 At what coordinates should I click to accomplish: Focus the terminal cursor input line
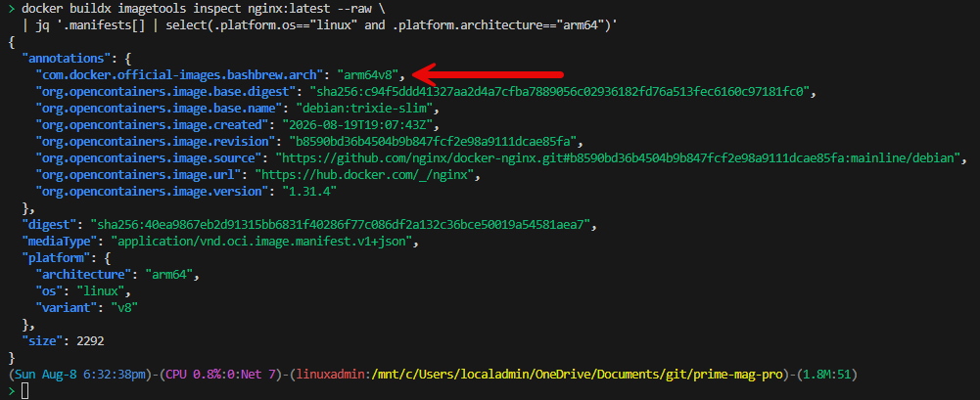(x=25, y=391)
